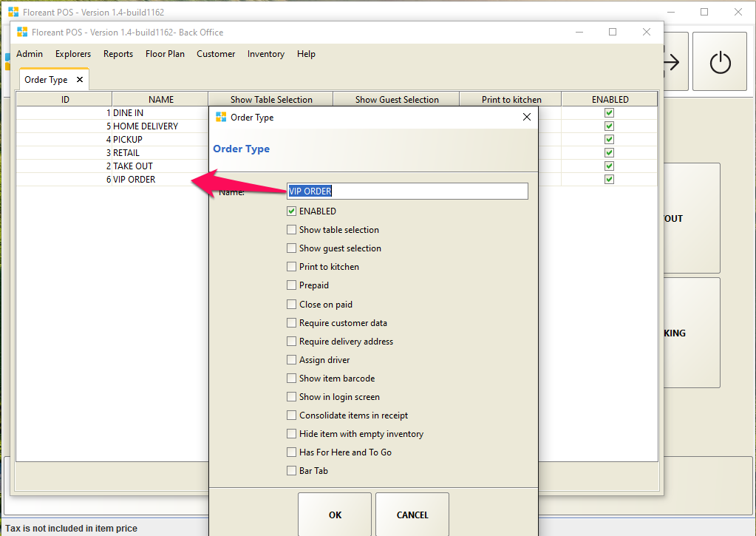
Task: Check the Assign driver option
Action: pyautogui.click(x=291, y=360)
